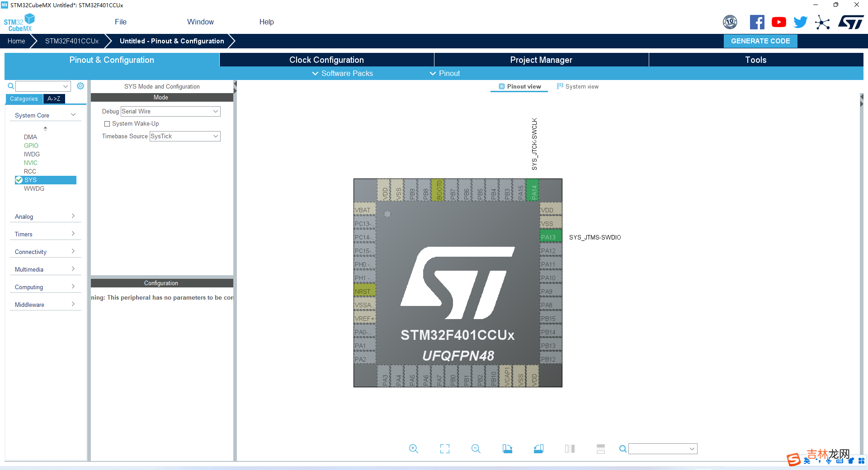Click the pin search magnifier icon
This screenshot has width=868, height=470.
pos(623,449)
